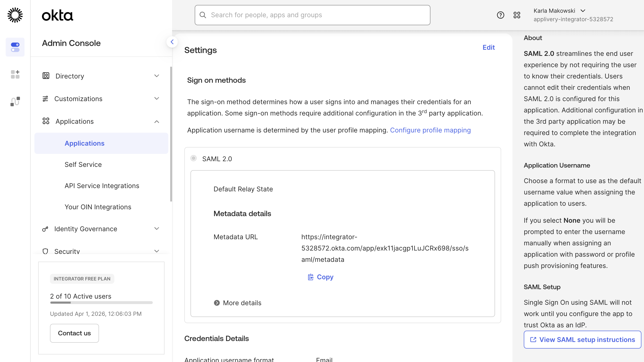The width and height of the screenshot is (644, 362).
Task: Select the SAML 2.0 radio button
Action: pyautogui.click(x=194, y=158)
